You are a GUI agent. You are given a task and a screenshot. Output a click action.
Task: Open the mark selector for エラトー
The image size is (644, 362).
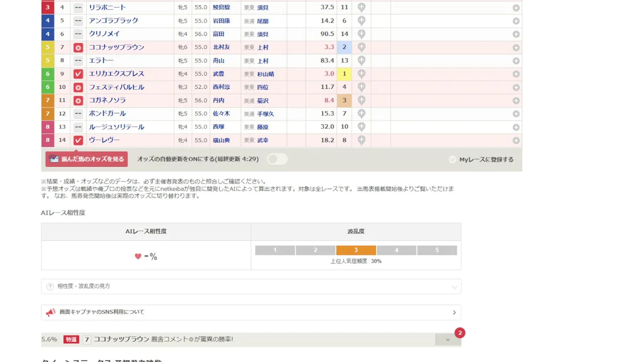(x=78, y=60)
